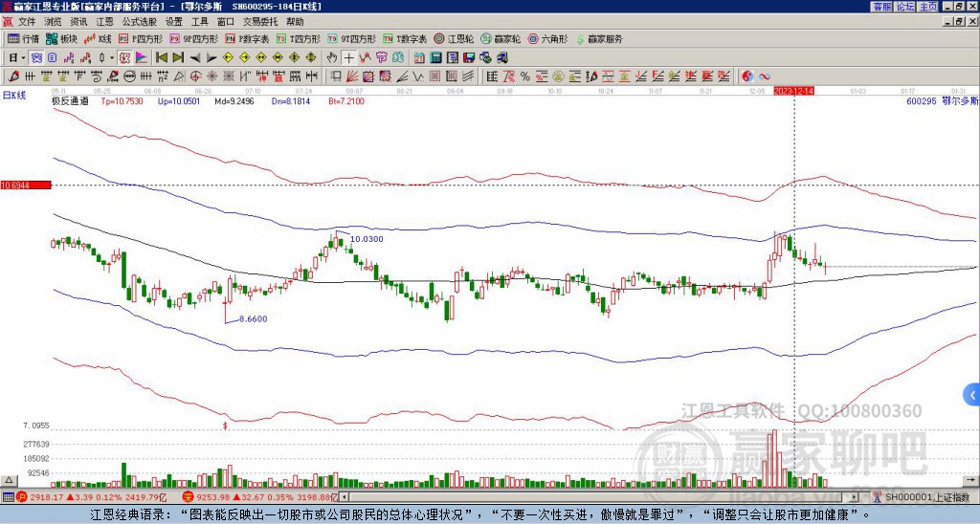Open the 公式选股 menu
The width and height of the screenshot is (980, 524).
[140, 22]
